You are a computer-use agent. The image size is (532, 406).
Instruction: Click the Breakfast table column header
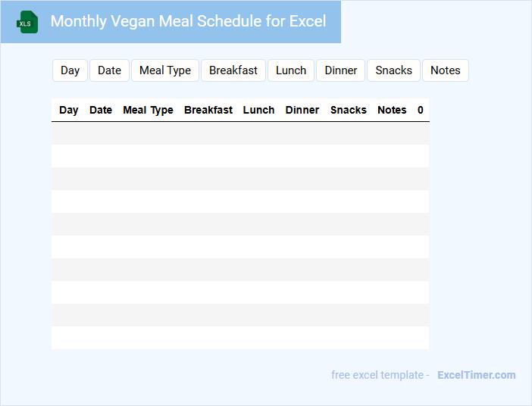(208, 110)
